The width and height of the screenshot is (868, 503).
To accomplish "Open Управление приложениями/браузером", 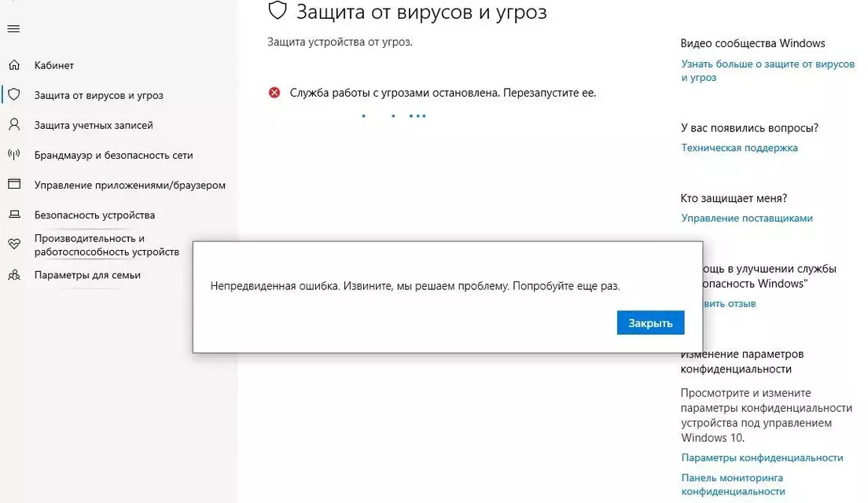I will [x=130, y=185].
